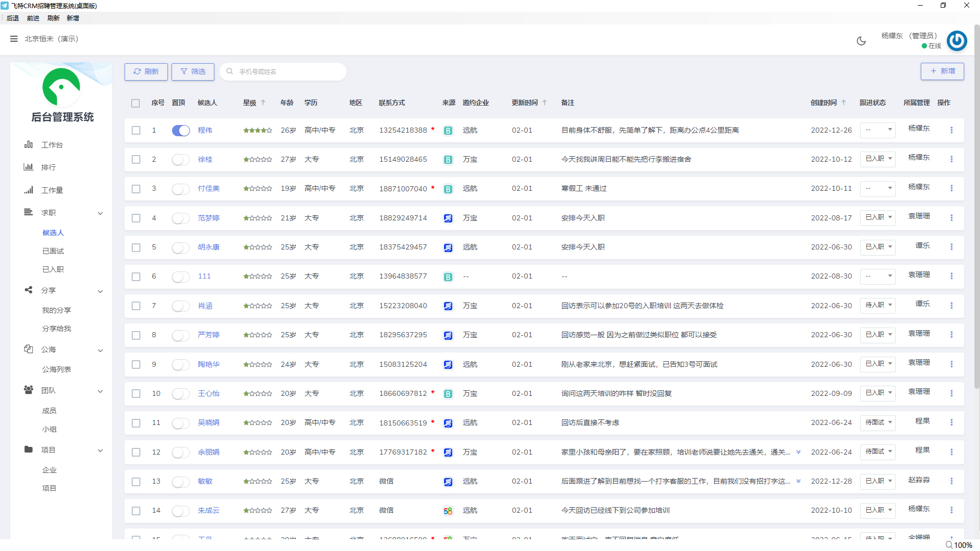Screen dimensions: 980x551
Task: Click the hamburger menu icon
Action: click(x=14, y=39)
